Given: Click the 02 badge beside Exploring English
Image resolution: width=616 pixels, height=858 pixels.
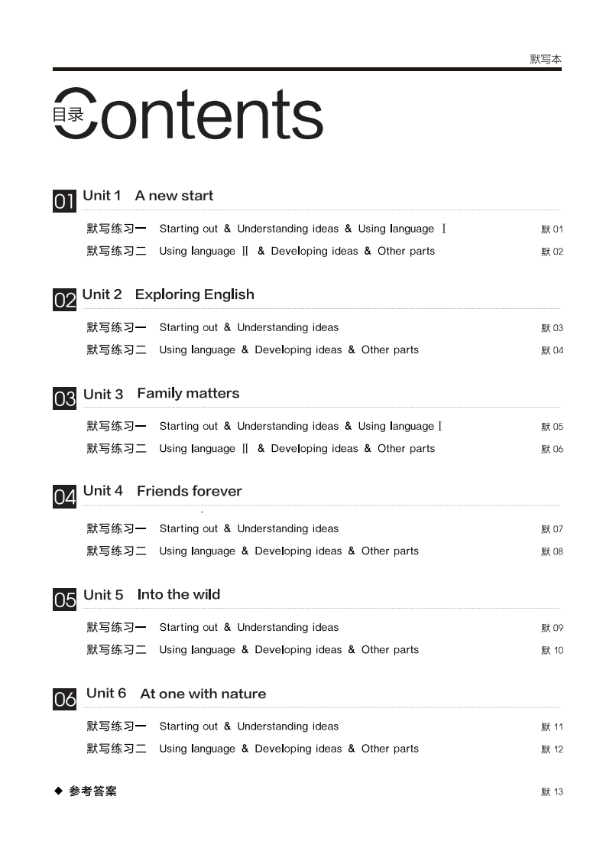Looking at the screenshot, I should point(64,300).
